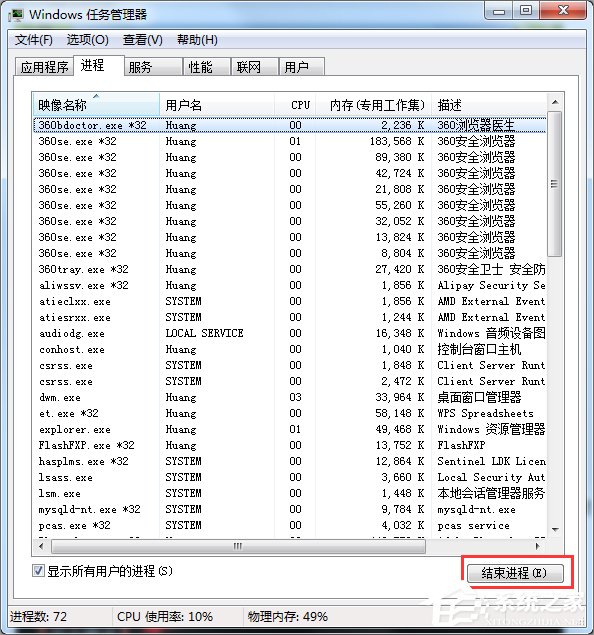Select the csrss.exe row using 2,472 K

(x=290, y=381)
